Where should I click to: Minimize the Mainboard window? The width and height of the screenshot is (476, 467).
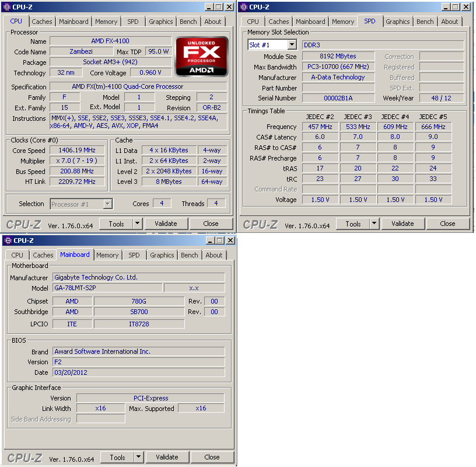(x=210, y=241)
